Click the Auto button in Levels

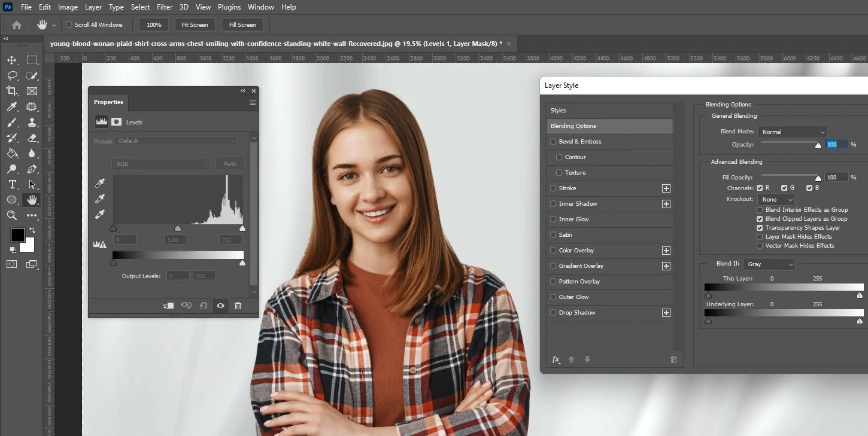[230, 163]
